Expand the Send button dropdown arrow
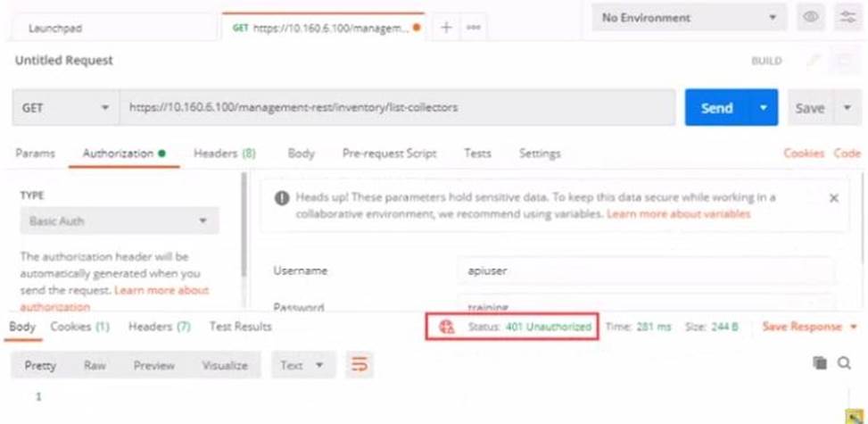Screen dimensions: 868x424 pos(764,107)
